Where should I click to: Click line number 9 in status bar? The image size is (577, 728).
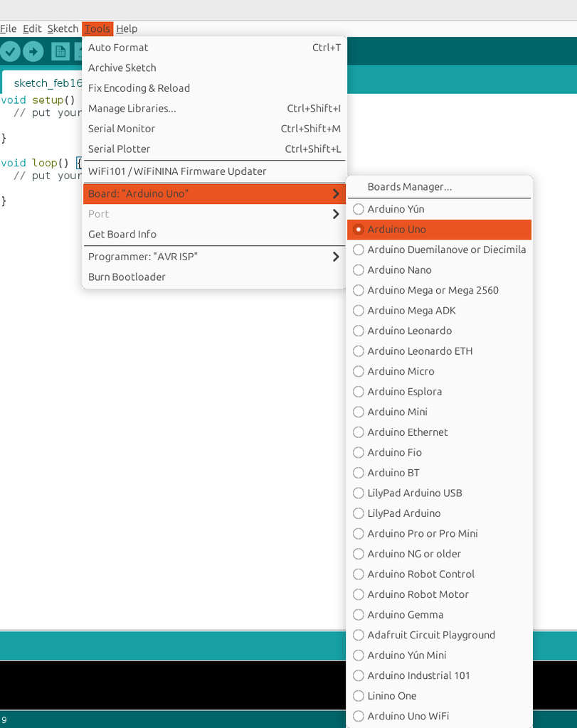(x=4, y=720)
